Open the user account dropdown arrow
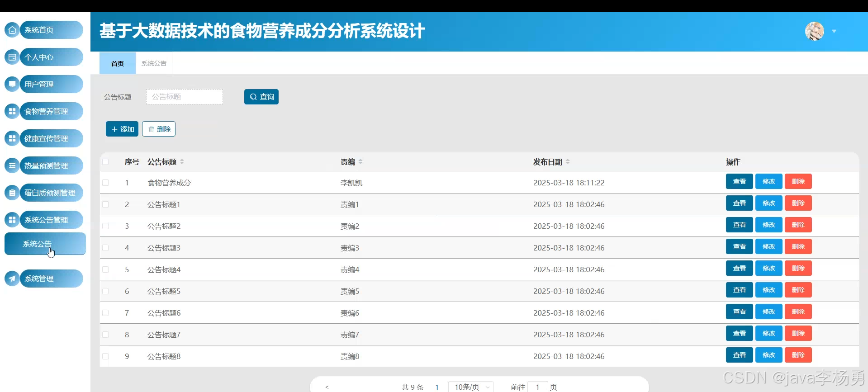868x392 pixels. click(834, 31)
